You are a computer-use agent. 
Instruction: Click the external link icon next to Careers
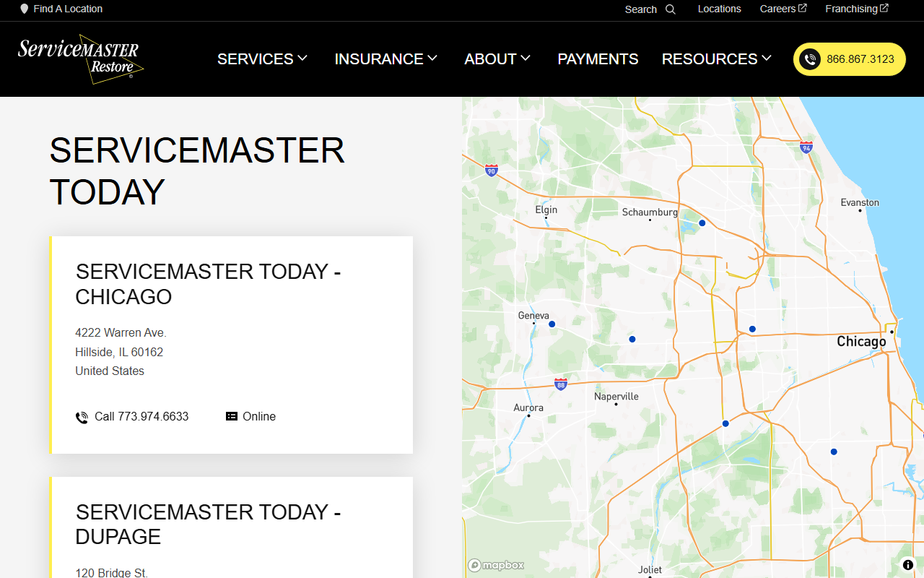coord(803,8)
